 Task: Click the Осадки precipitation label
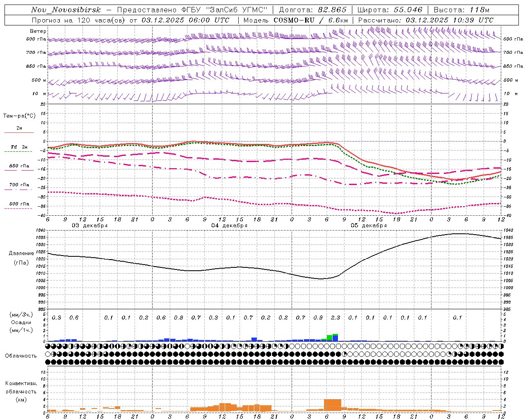click(21, 322)
